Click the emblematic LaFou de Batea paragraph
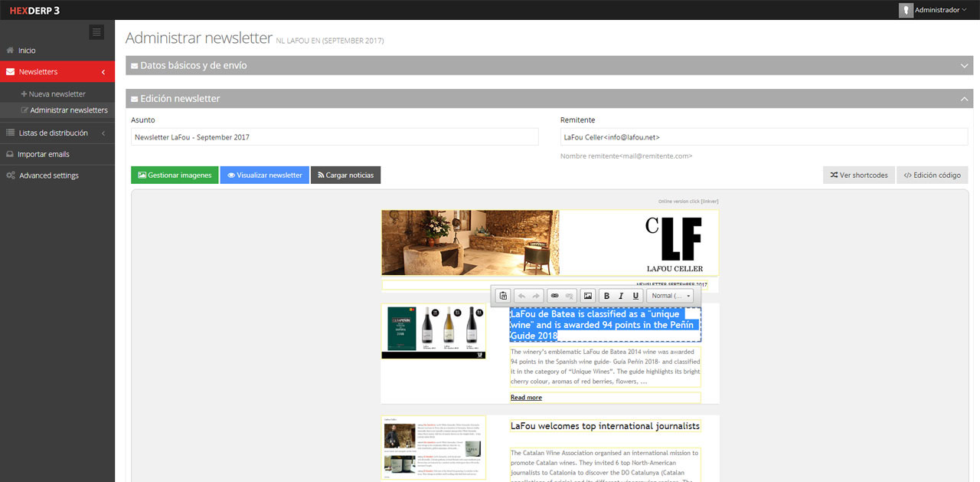Image resolution: width=980 pixels, height=482 pixels. [605, 366]
